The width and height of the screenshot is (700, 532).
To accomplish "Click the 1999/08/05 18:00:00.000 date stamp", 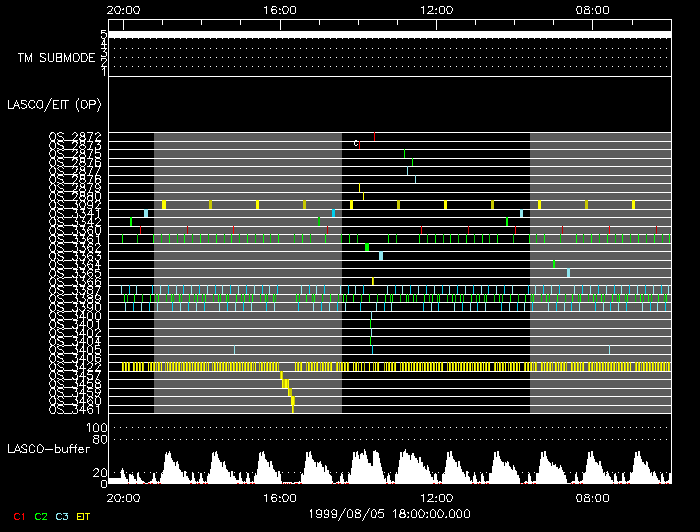I will point(388,511).
